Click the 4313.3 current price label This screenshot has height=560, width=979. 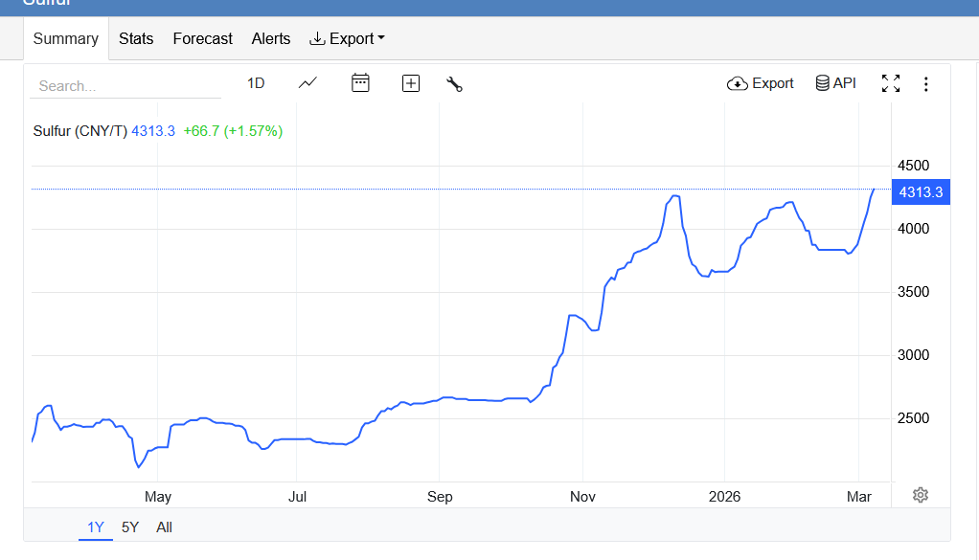pos(921,192)
